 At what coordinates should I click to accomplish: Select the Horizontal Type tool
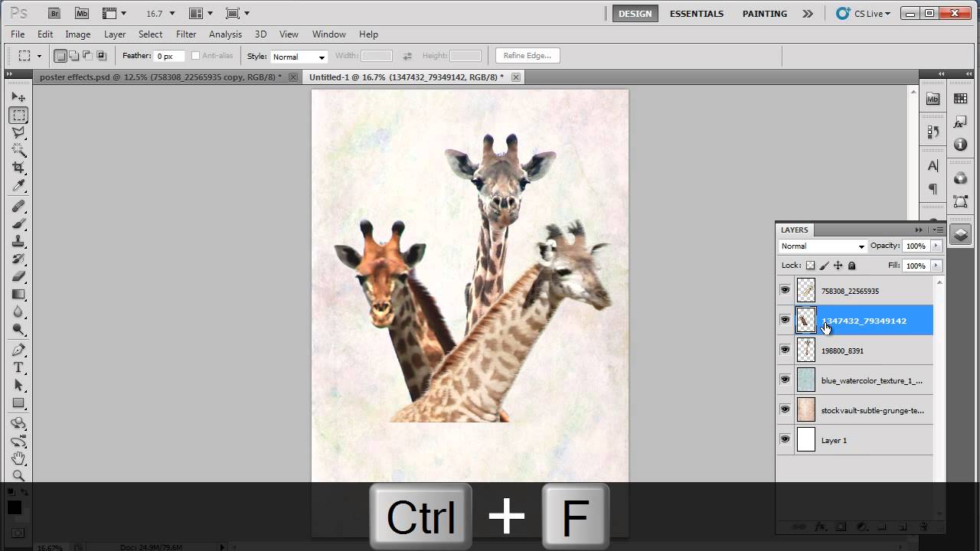click(x=19, y=368)
